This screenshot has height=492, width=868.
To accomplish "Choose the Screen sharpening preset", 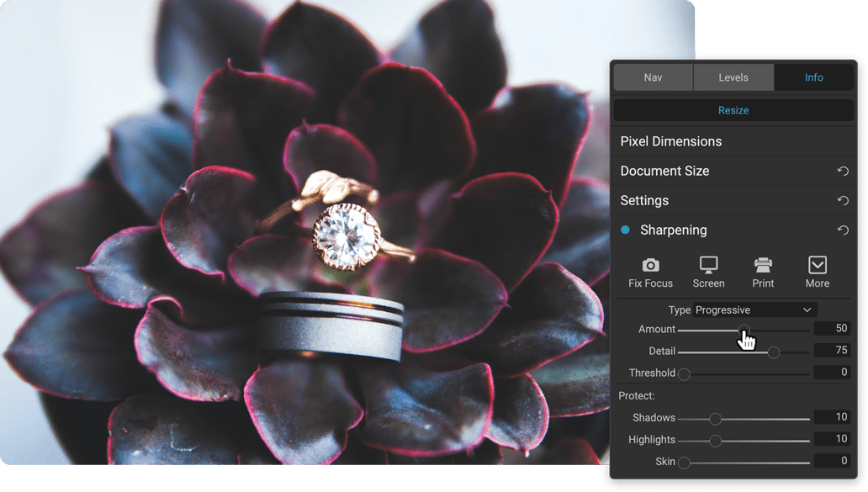I will pos(708,272).
